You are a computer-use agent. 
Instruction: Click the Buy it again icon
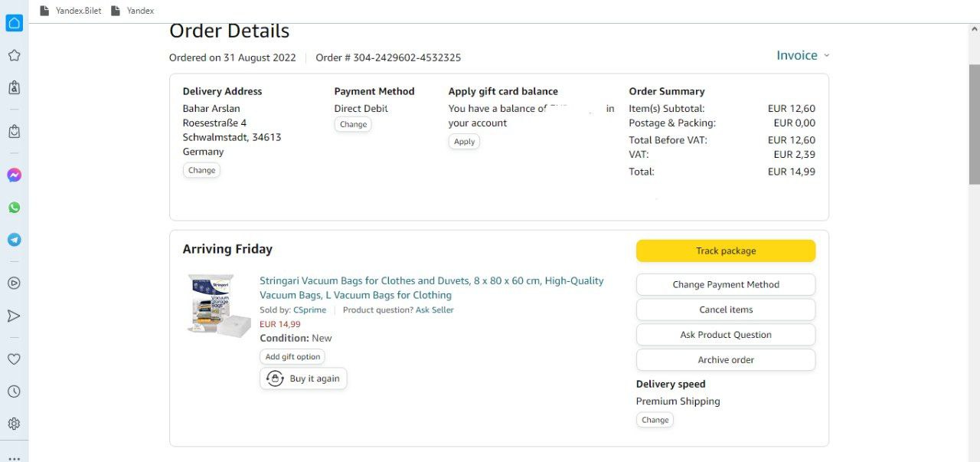275,378
